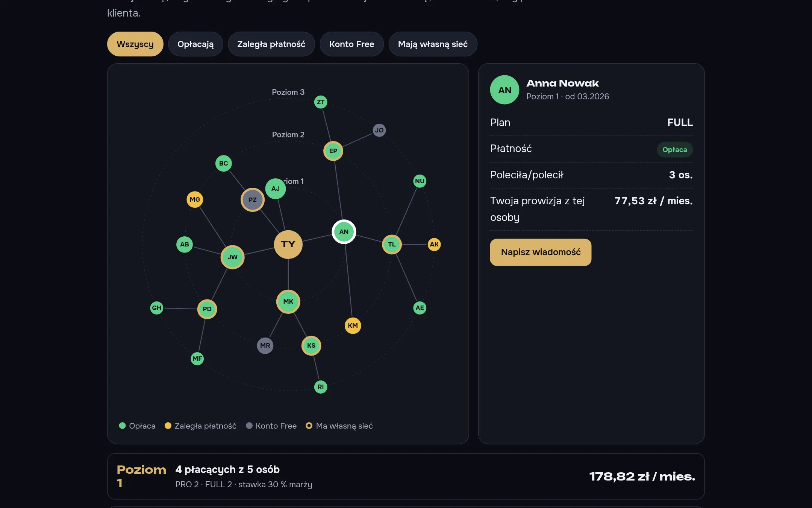Select the TY center node
812x508 pixels.
pos(288,244)
